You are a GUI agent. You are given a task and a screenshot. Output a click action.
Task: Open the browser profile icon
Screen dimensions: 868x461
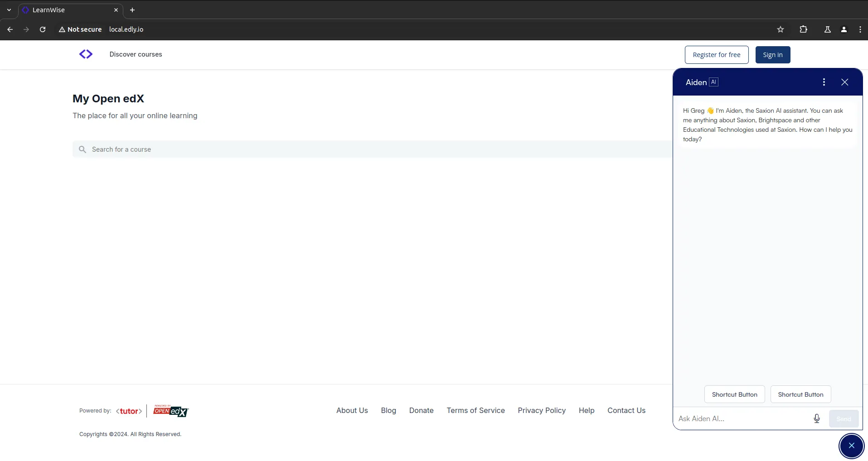tap(844, 29)
